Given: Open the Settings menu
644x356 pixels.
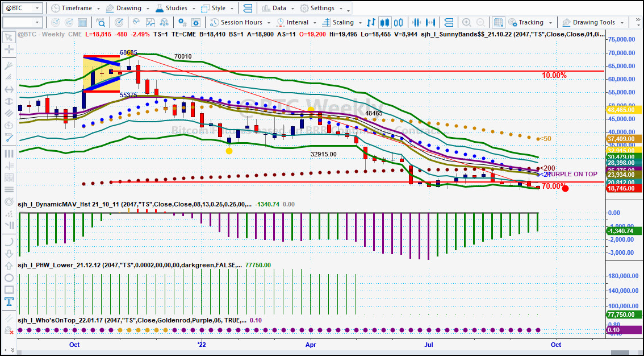Looking at the screenshot, I should [x=321, y=8].
